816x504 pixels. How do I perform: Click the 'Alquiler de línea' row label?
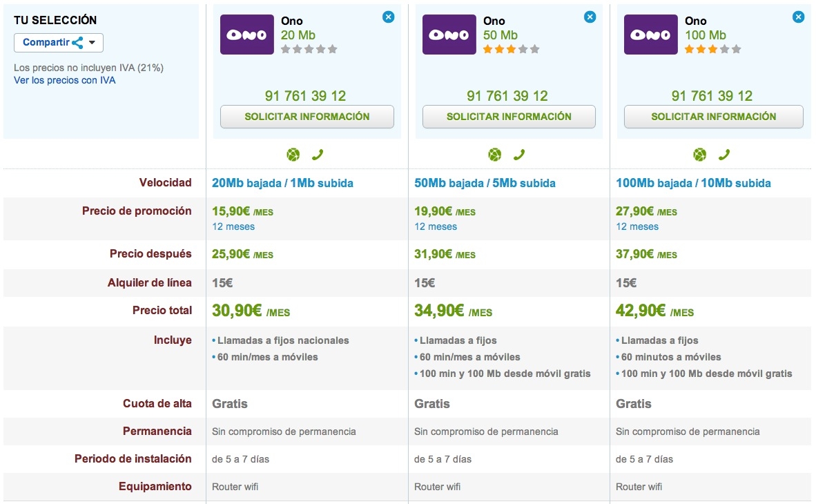pyautogui.click(x=149, y=282)
